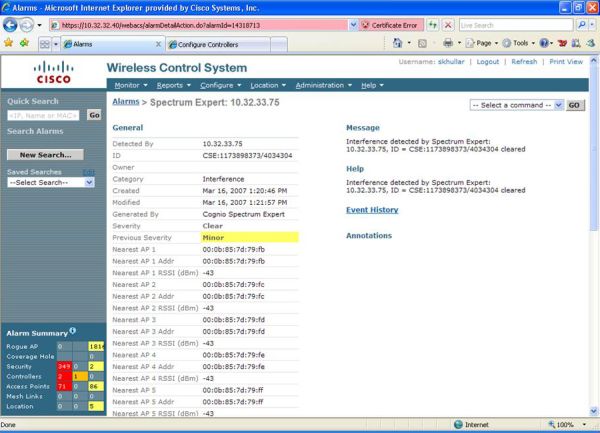
Task: Open the Reports menu
Action: coord(173,85)
